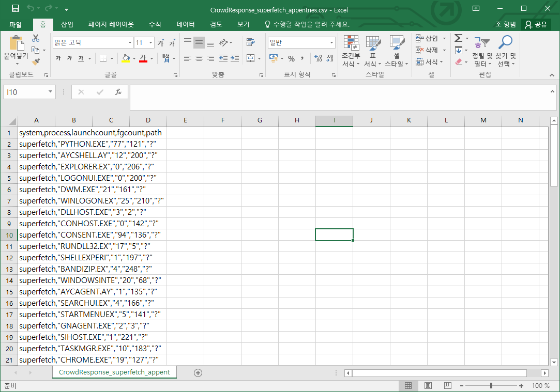Increase font size button
560x392 pixels.
161,43
